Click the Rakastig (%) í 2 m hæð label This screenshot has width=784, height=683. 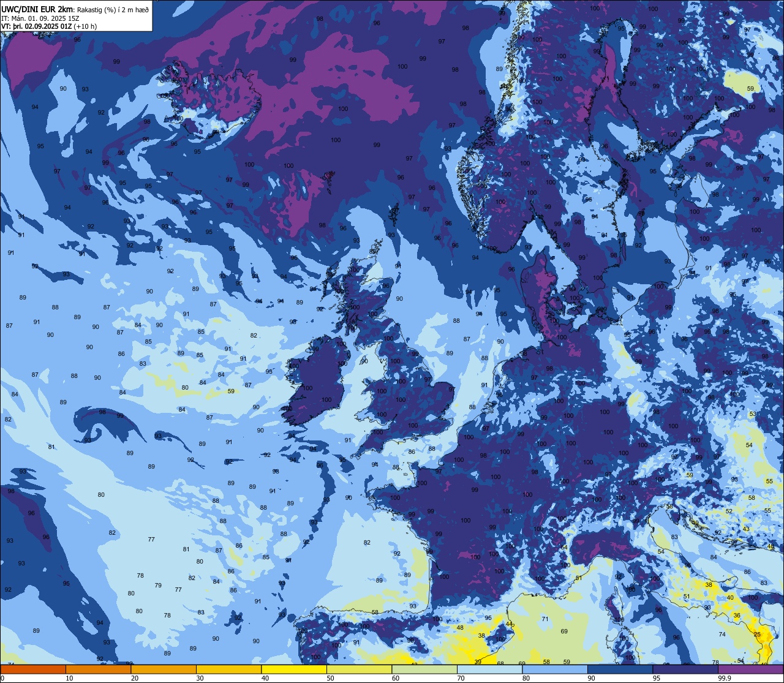tap(113, 9)
